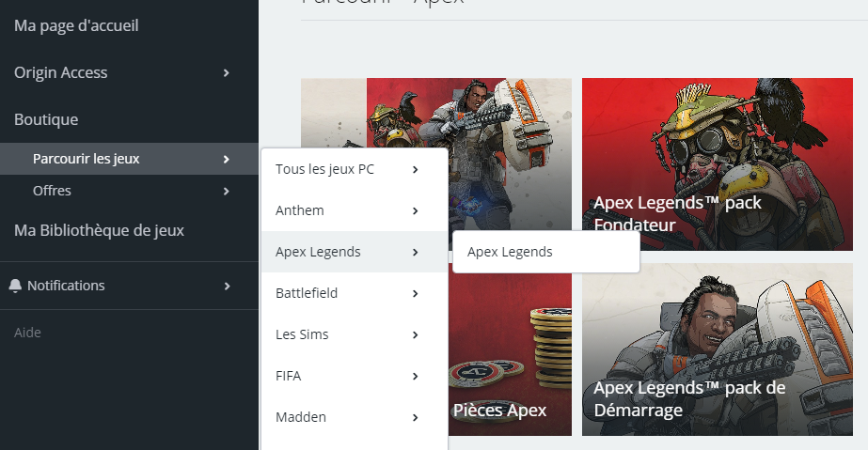Open Notifications label in sidebar
The width and height of the screenshot is (868, 450).
(x=66, y=286)
